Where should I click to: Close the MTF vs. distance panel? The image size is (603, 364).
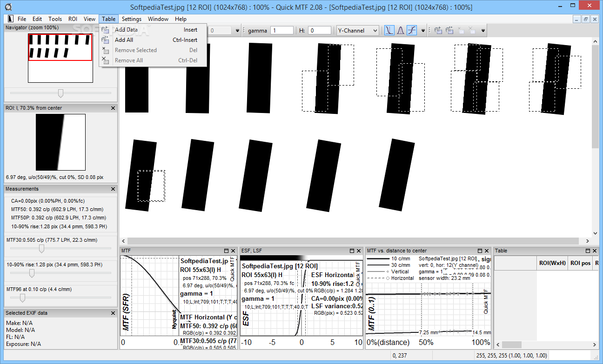click(487, 251)
